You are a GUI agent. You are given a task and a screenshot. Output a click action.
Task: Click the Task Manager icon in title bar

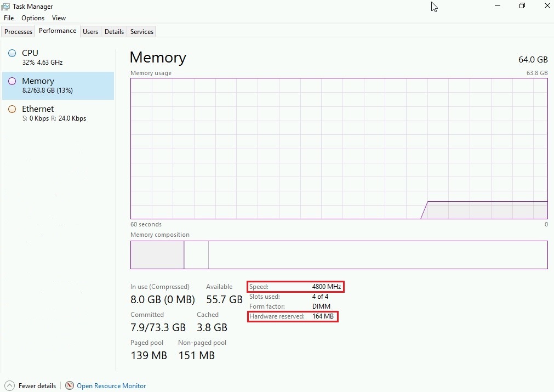pyautogui.click(x=5, y=6)
